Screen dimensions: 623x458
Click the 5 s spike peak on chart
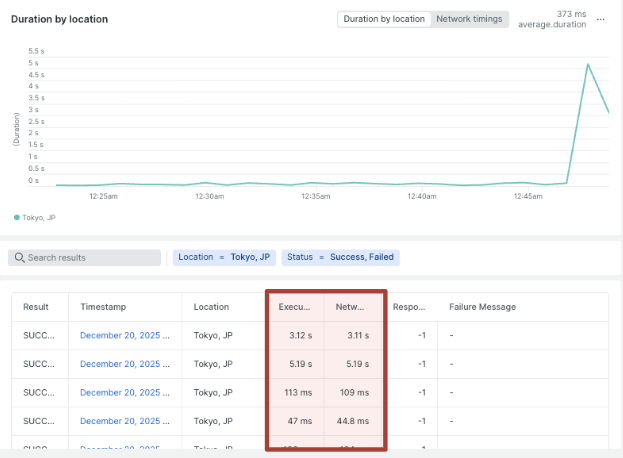coord(587,65)
